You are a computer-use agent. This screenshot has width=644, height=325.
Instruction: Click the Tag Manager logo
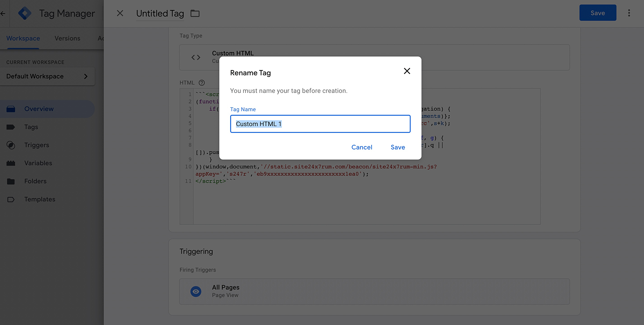(25, 13)
